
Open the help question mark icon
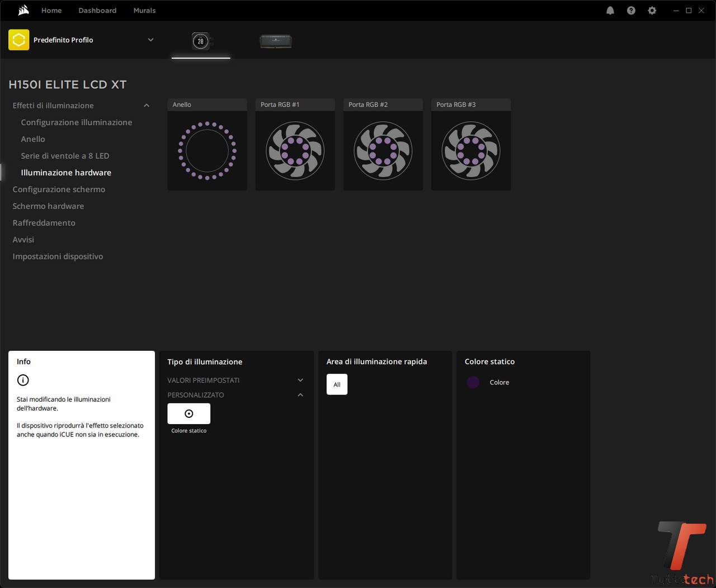[x=631, y=11]
